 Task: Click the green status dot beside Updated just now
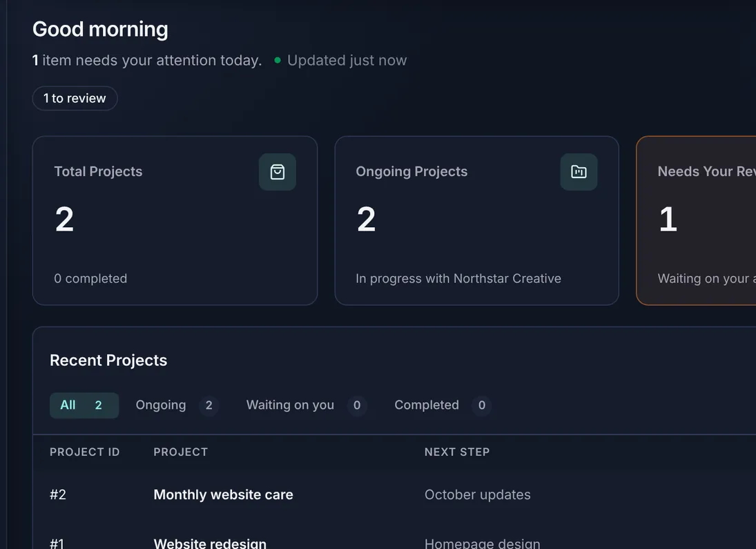coord(278,60)
